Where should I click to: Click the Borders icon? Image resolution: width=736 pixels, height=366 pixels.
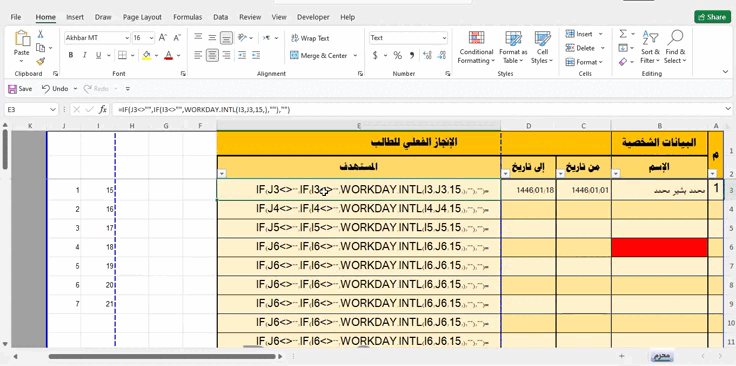122,55
